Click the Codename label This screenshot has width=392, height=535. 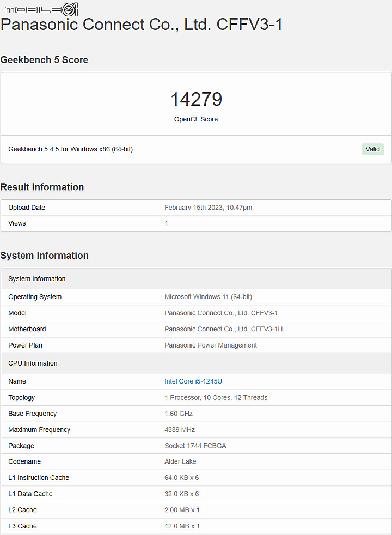tap(24, 461)
